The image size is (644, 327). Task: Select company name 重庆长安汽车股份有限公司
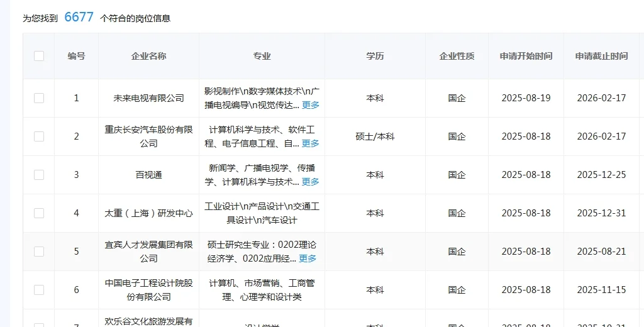point(148,136)
